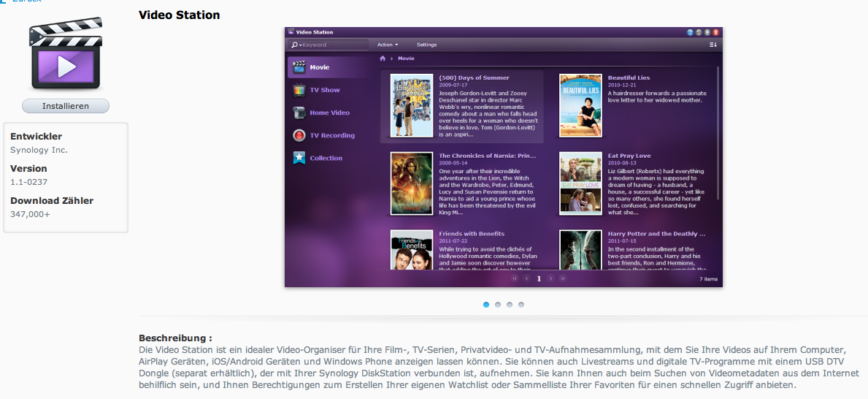Click the Installieren button

(65, 106)
